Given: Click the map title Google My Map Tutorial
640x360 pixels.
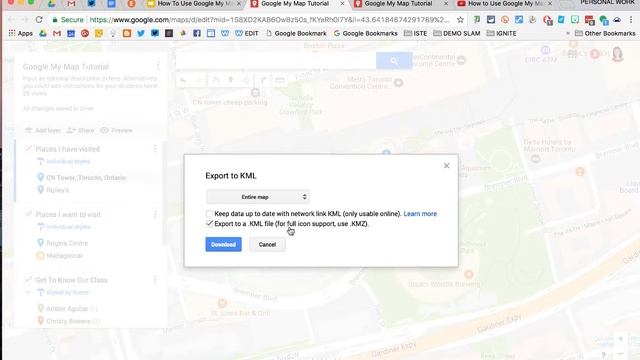Looking at the screenshot, I should pyautogui.click(x=66, y=67).
